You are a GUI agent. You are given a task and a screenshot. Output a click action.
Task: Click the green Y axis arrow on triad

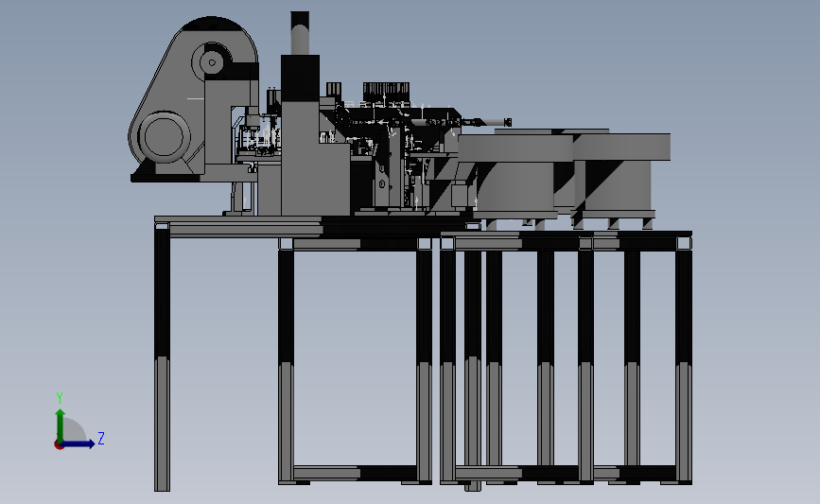61,426
